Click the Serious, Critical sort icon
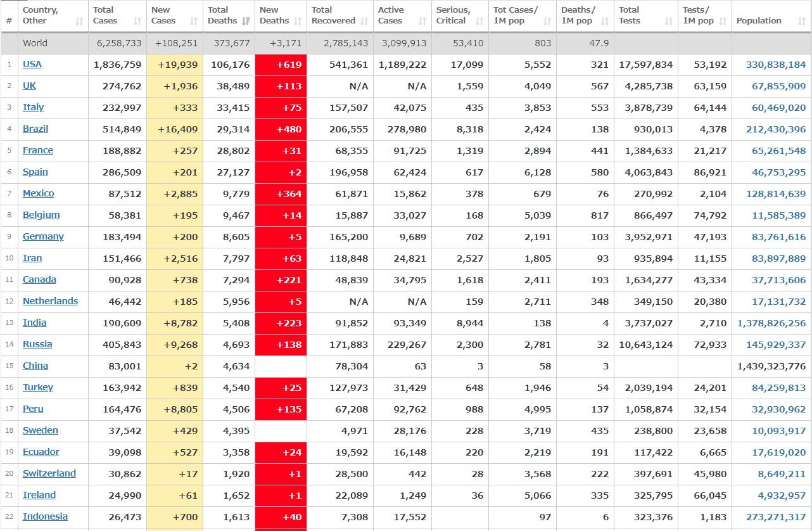Screen dimensions: 812x531 [479, 21]
